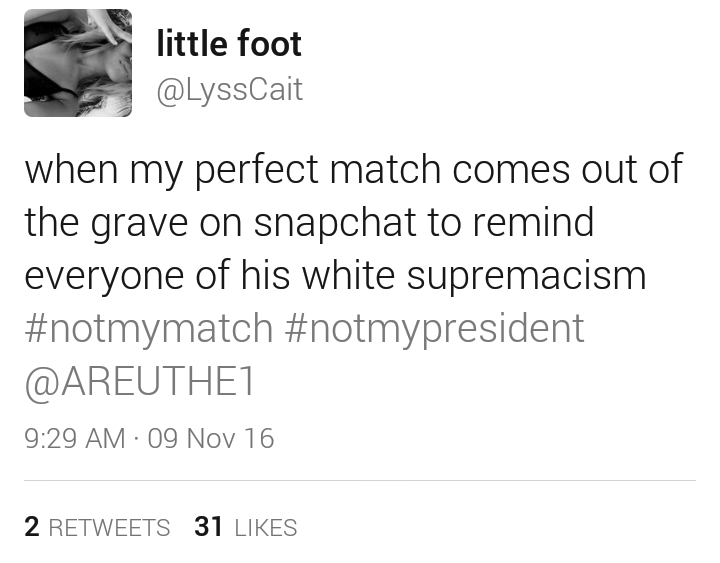The height and width of the screenshot is (563, 720).
Task: Click the RETWEETS label
Action: pos(109,527)
